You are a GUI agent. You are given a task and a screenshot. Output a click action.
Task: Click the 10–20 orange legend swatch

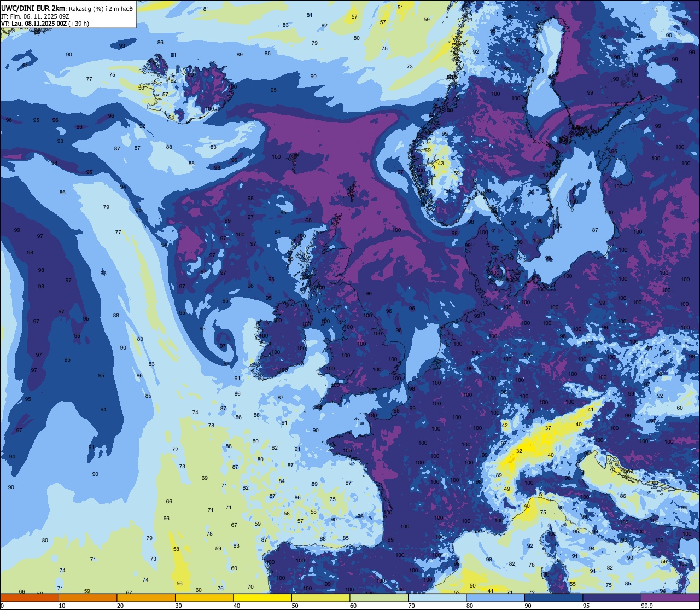[87, 597]
